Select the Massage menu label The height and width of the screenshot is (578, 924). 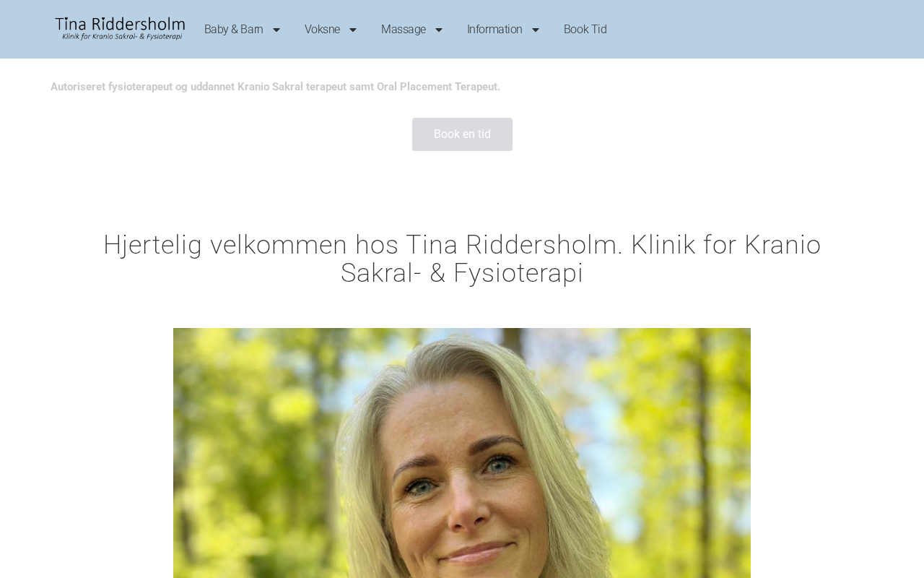point(404,30)
